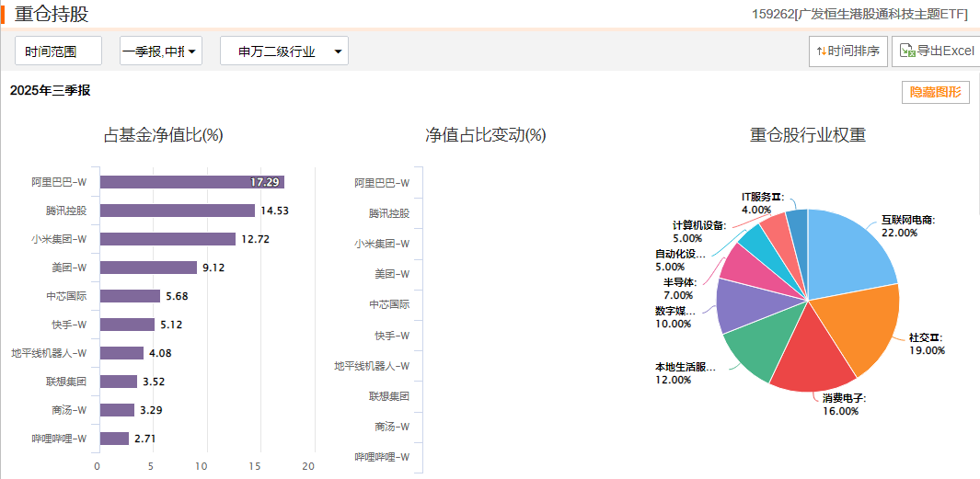Click 美团-W label in 净值占比变动 chart

coord(392,274)
